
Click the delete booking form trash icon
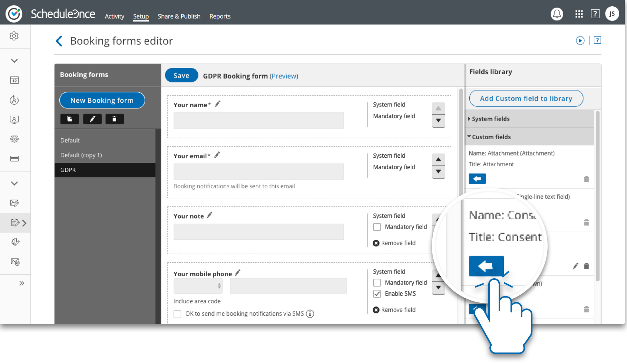click(114, 119)
